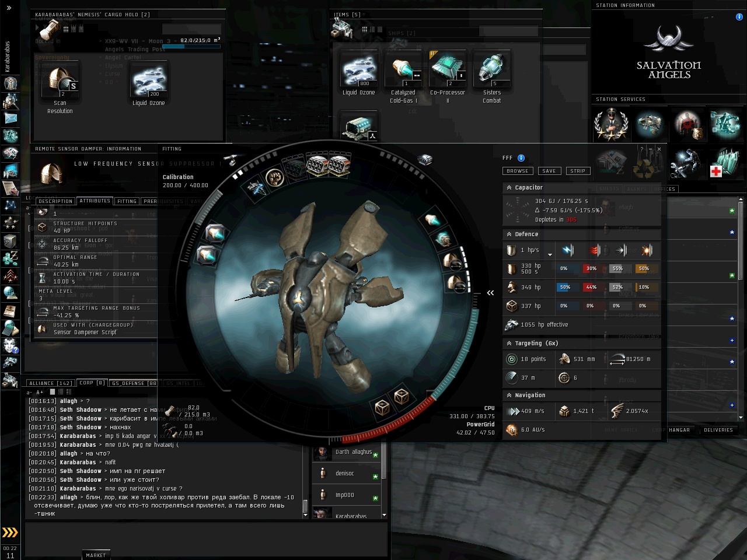Collapse the Navigation section
747x560 pixels.
click(509, 395)
